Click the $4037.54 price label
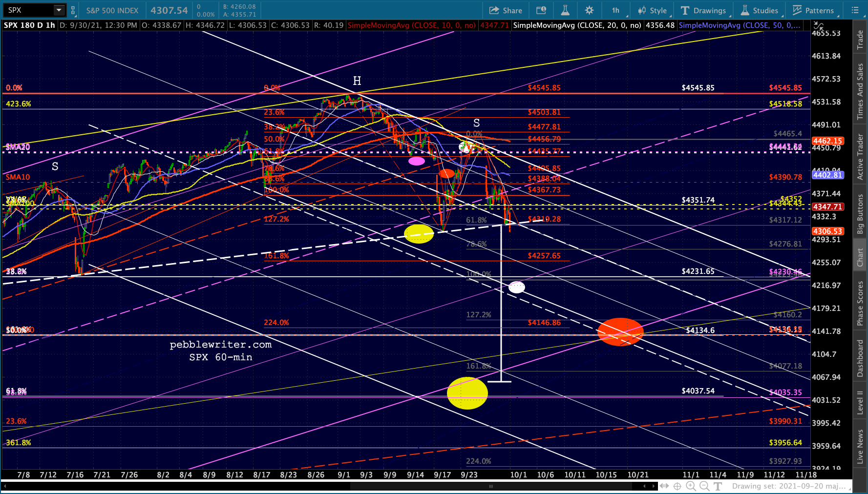868x494 pixels. click(x=698, y=391)
